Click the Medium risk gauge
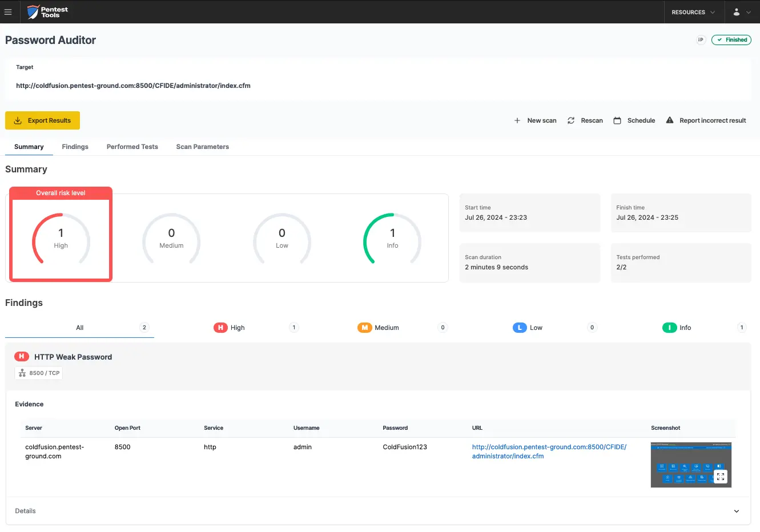Viewport: 760px width, 532px height. [x=171, y=239]
